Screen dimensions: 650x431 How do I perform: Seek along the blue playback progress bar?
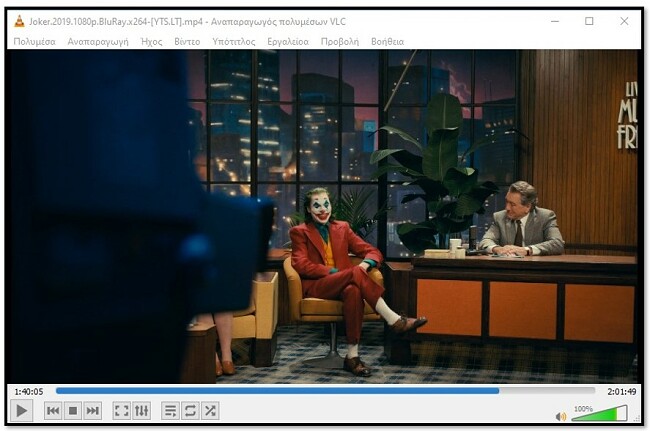325,390
